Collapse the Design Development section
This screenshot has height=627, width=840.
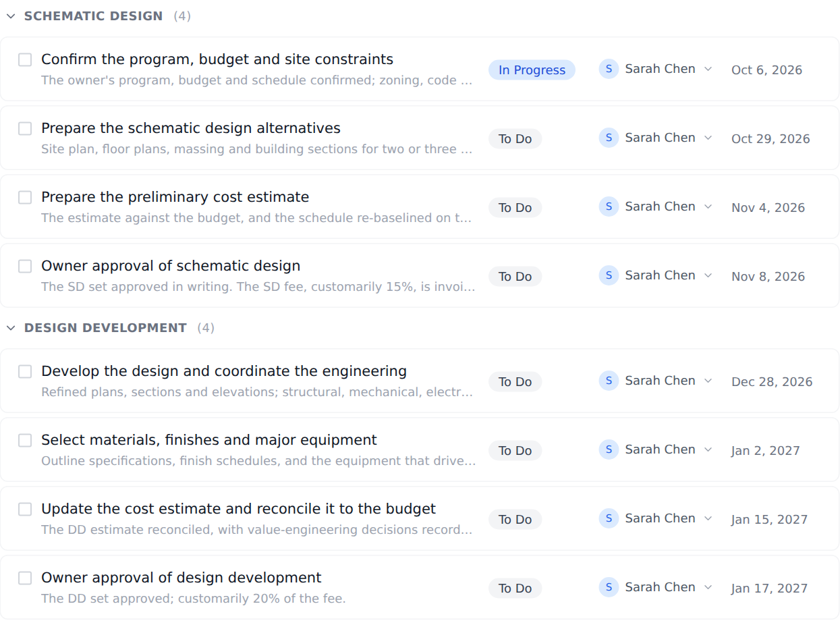11,328
